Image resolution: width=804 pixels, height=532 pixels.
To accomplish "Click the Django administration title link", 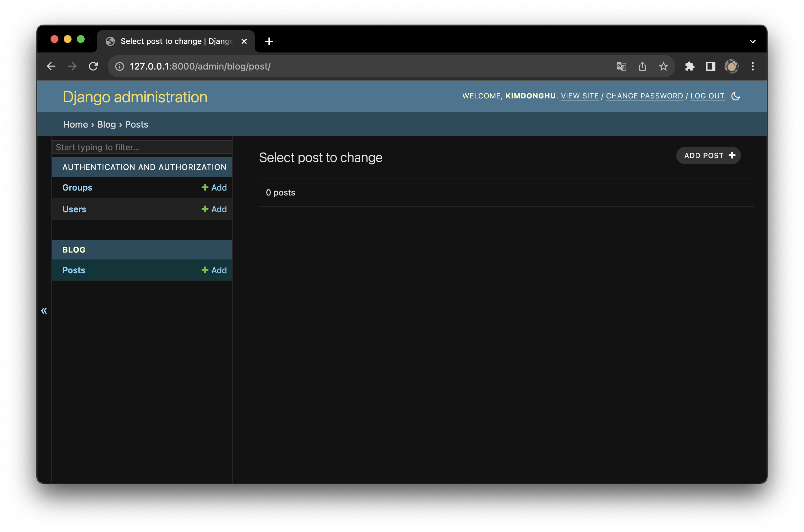I will coord(135,97).
